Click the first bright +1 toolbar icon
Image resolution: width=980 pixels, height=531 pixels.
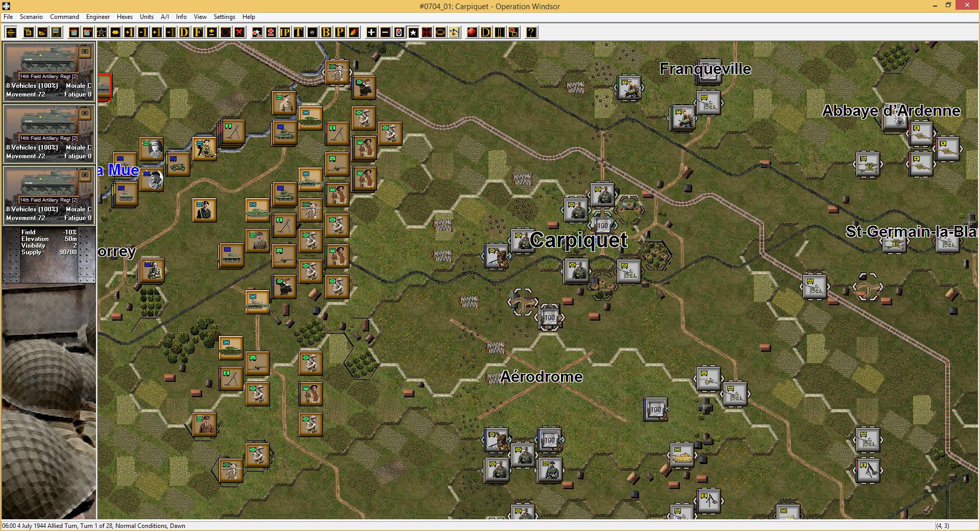pos(129,33)
